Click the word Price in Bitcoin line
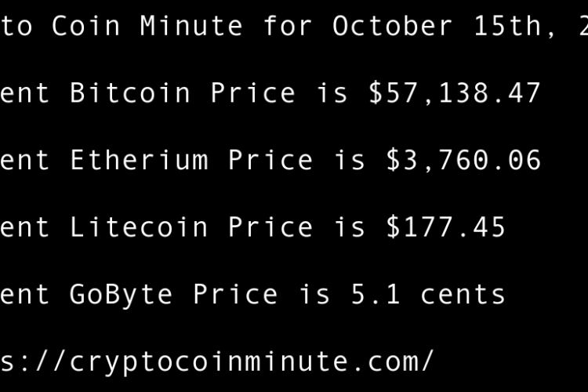 click(253, 93)
